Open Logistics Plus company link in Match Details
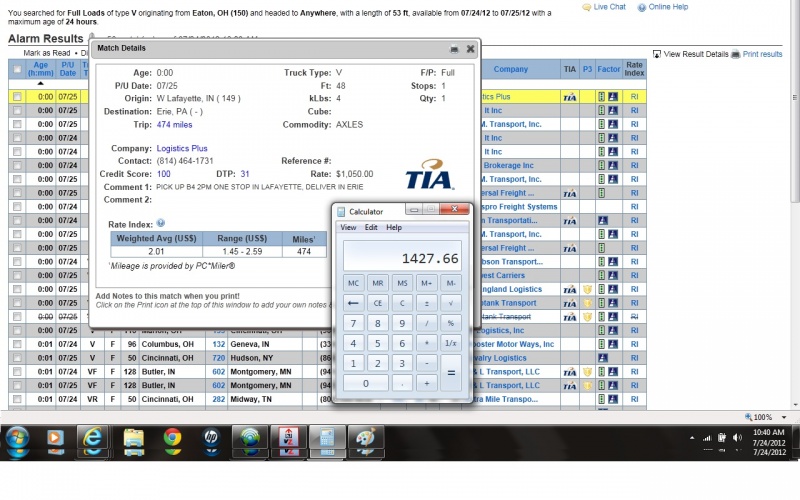800x500 pixels. 182,148
